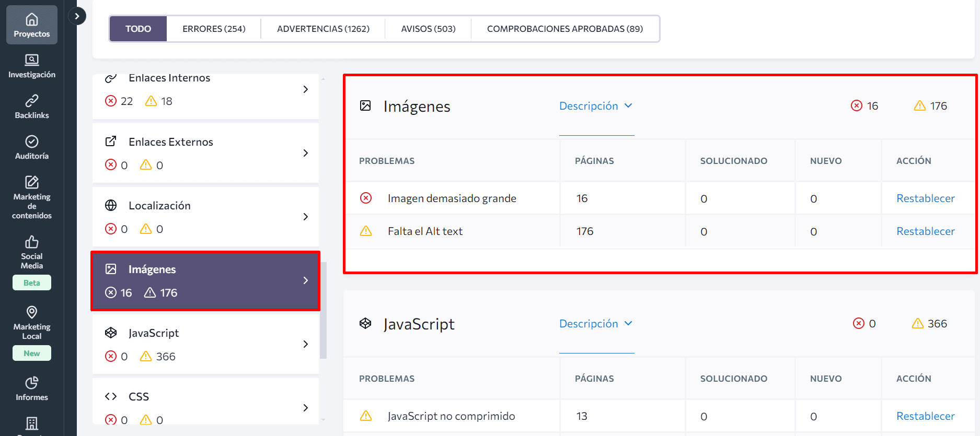Viewport: 980px width, 436px height.
Task: Click warning icon beside JavaScript no comprimido
Action: point(366,416)
